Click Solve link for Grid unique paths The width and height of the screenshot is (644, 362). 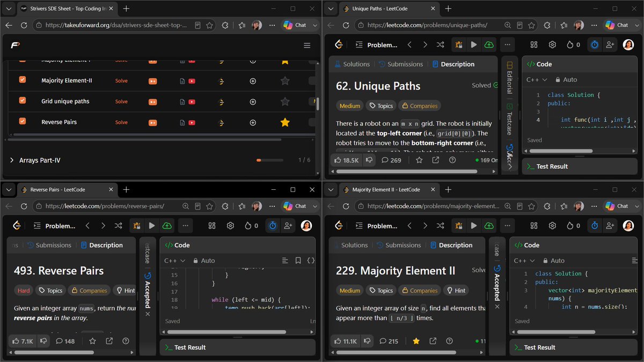click(x=121, y=101)
